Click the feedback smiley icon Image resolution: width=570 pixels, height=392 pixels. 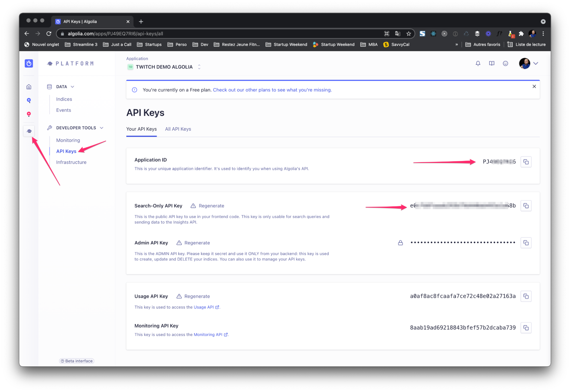(505, 63)
